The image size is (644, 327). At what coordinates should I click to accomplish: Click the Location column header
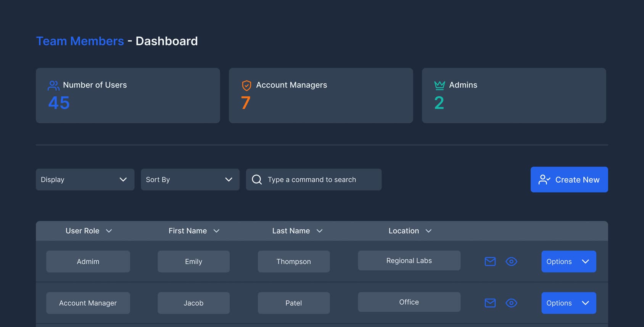(x=410, y=231)
